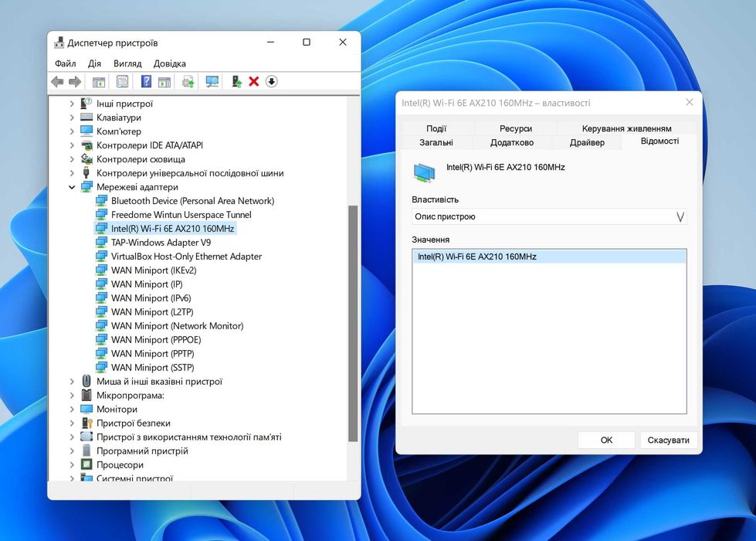756x541 pixels.
Task: Expand the Процесори category
Action: pos(72,464)
